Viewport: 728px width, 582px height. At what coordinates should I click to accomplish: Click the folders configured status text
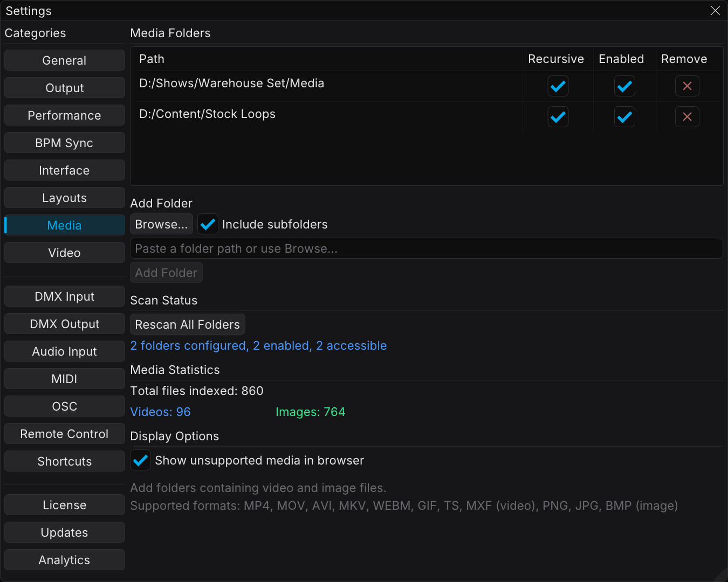pos(258,345)
